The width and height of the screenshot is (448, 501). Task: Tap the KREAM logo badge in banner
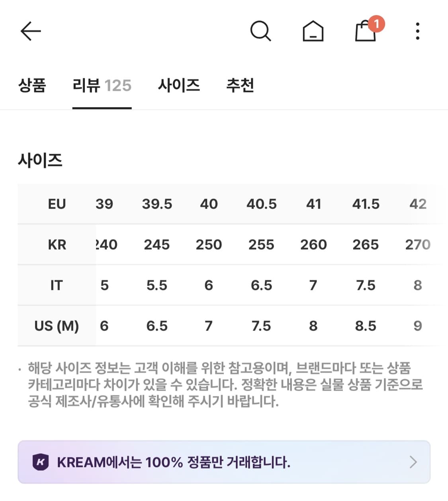click(41, 462)
